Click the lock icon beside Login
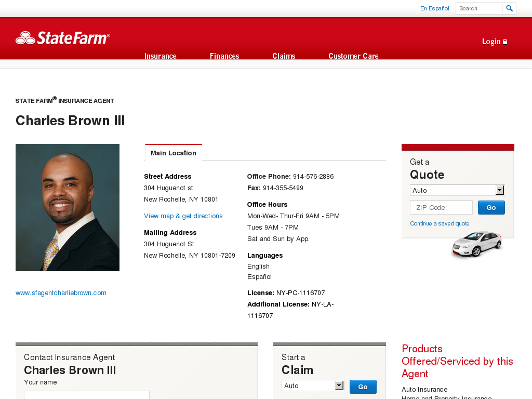The height and width of the screenshot is (399, 532). [505, 42]
